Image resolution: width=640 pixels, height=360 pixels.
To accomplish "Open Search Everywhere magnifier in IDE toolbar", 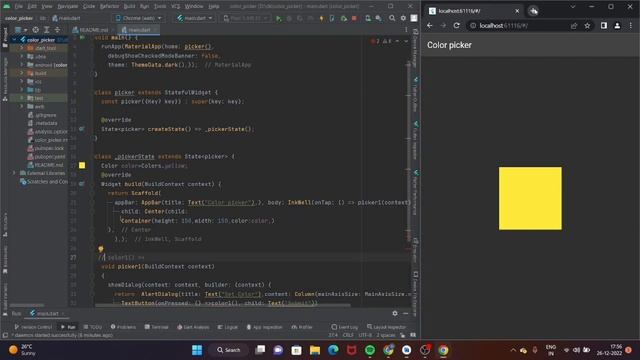I will [x=392, y=18].
